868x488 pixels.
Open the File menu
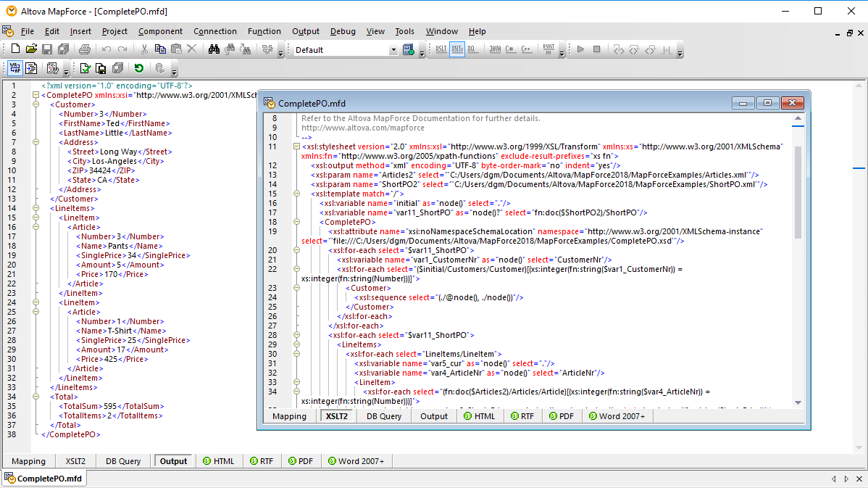coord(27,31)
